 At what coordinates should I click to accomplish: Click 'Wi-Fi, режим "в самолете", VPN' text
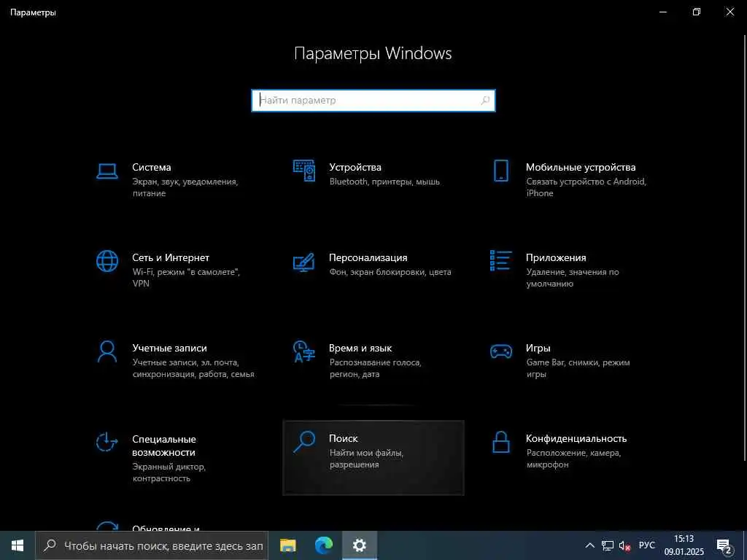pyautogui.click(x=186, y=278)
